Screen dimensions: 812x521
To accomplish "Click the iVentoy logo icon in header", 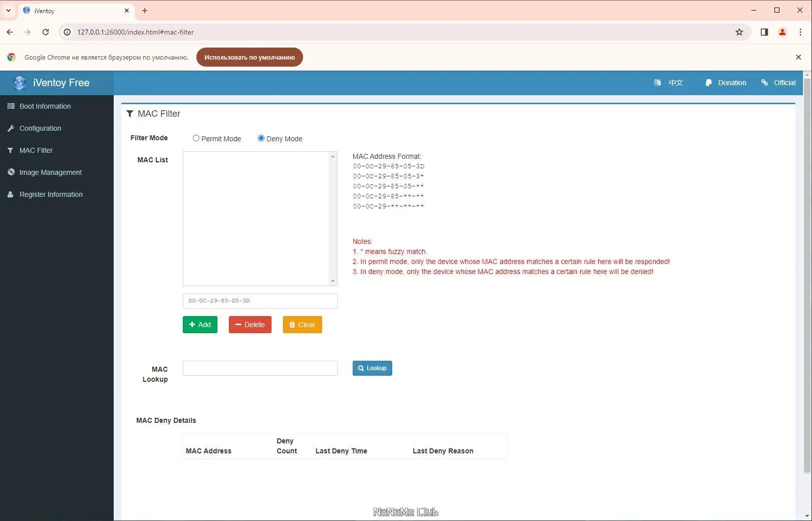I will tap(20, 83).
